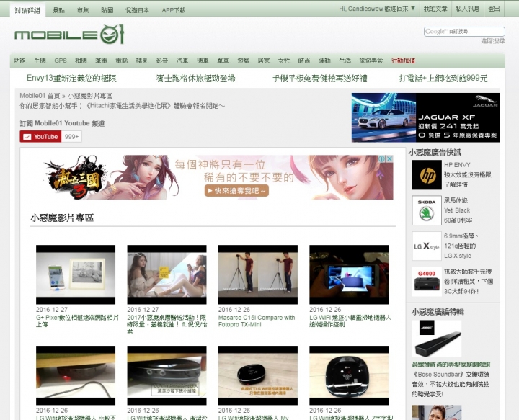
Task: Open the 運動 category menu
Action: 324,61
